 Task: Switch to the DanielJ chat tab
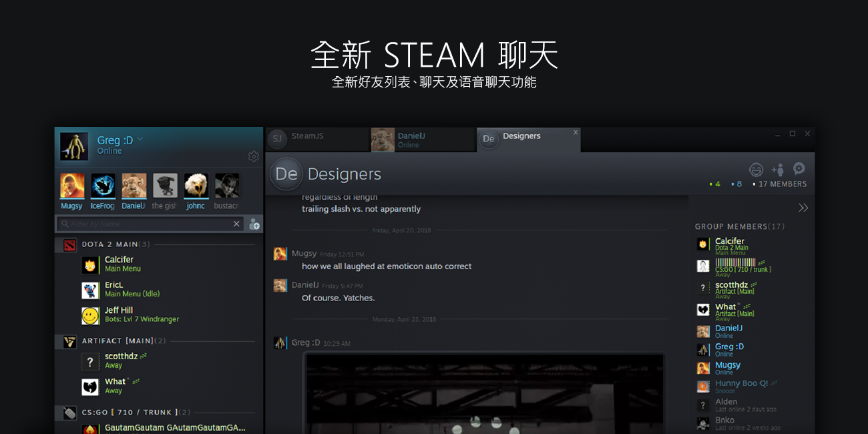click(411, 140)
